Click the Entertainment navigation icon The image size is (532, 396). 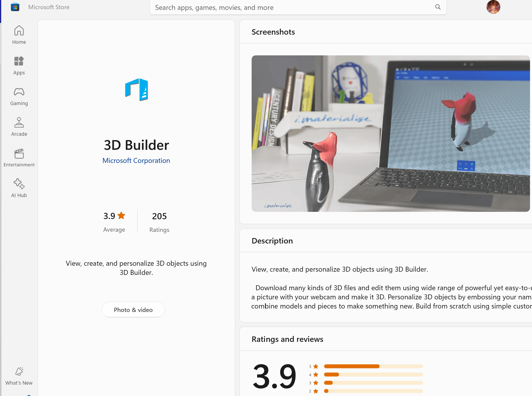pos(19,158)
